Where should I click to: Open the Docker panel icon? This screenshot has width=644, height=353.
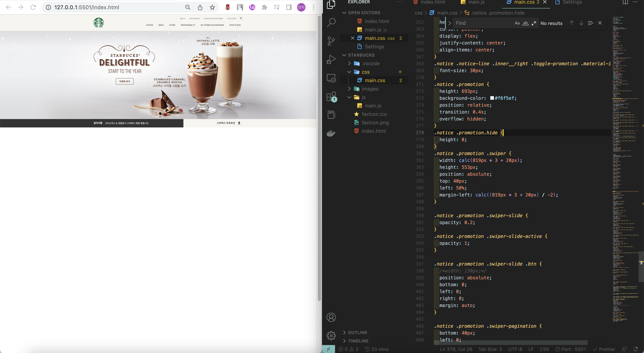point(331,133)
